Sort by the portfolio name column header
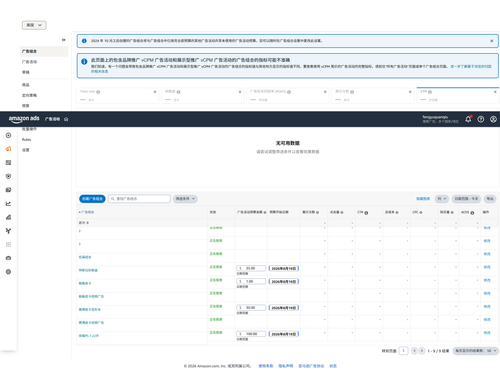Viewport: 500px width, 374px height. 87,212
